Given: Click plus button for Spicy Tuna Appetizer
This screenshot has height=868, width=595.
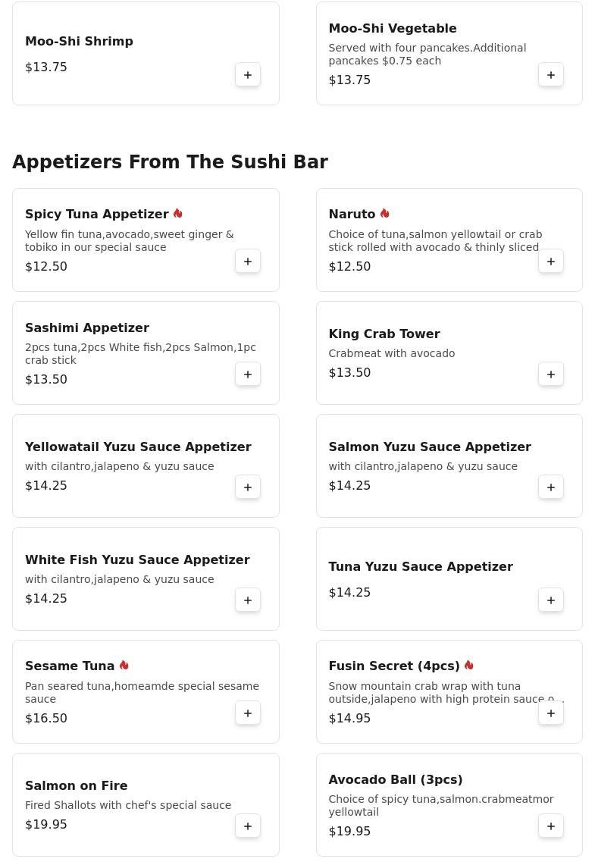Looking at the screenshot, I should [248, 262].
